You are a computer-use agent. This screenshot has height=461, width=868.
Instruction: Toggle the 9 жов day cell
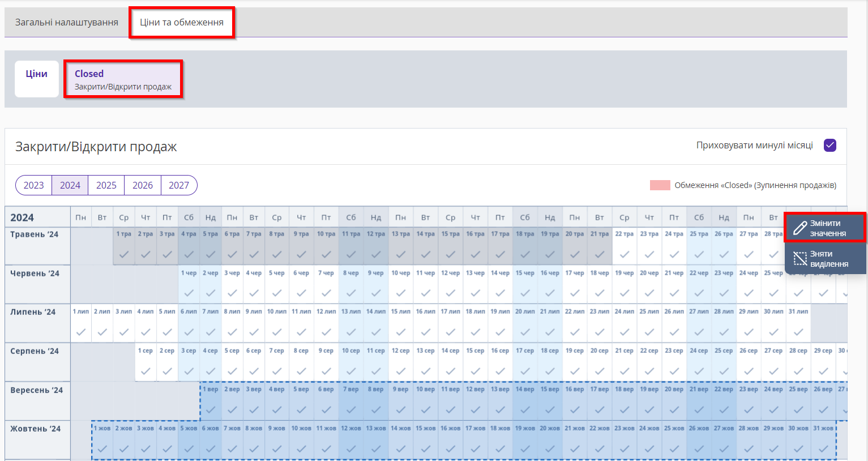point(277,440)
